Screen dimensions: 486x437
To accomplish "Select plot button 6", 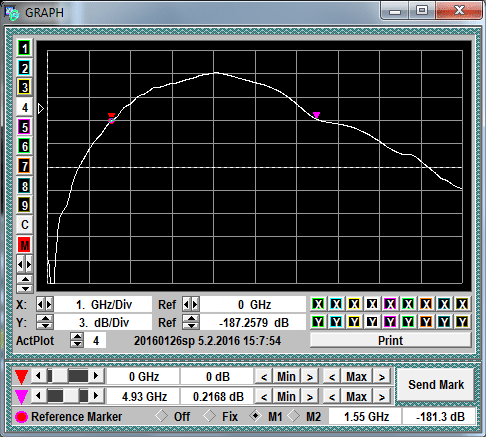I will point(24,146).
